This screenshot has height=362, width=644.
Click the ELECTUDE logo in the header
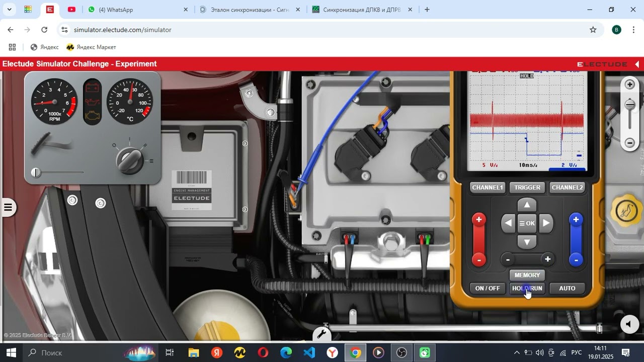pos(602,64)
